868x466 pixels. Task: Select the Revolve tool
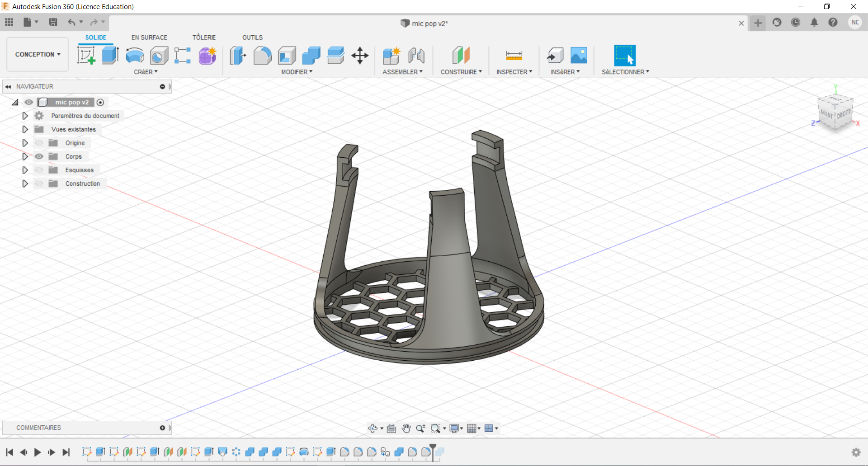tap(135, 56)
